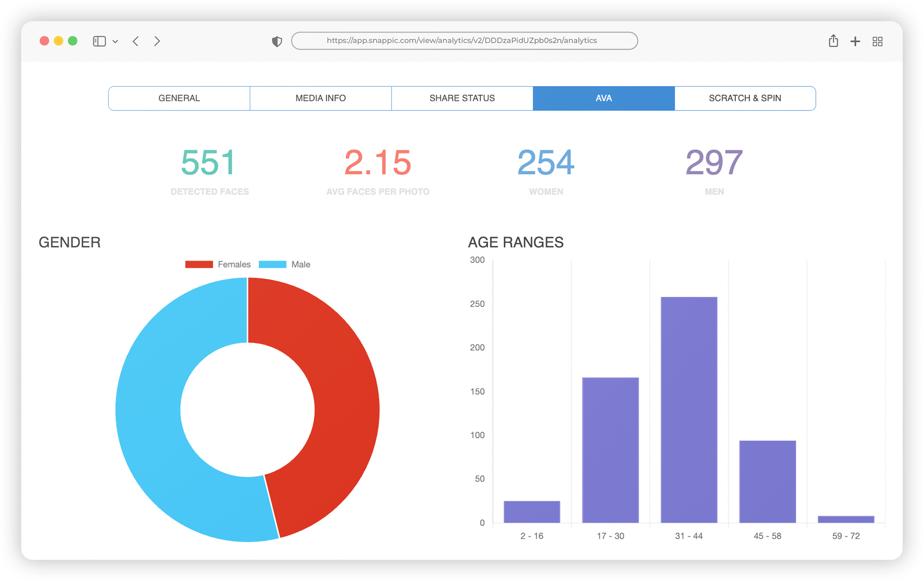Image resolution: width=924 pixels, height=581 pixels.
Task: Click the snappic analytics URL bar
Action: click(x=464, y=41)
